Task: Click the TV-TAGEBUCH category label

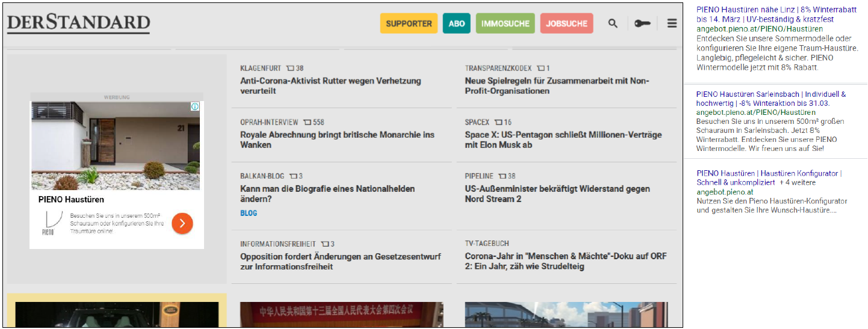Action: [487, 244]
